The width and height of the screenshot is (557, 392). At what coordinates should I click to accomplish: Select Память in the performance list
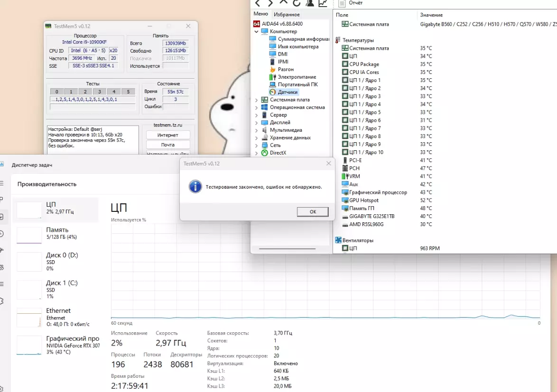[x=56, y=233]
